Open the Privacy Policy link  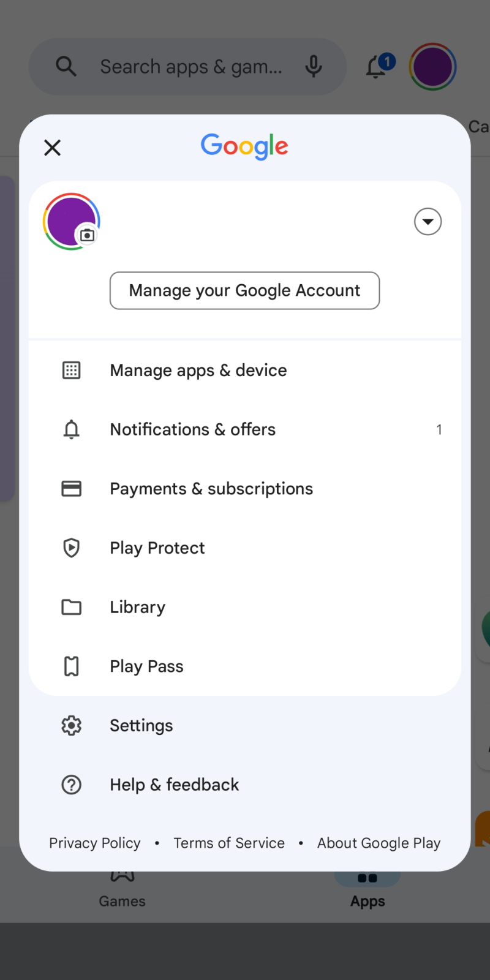pyautogui.click(x=95, y=843)
